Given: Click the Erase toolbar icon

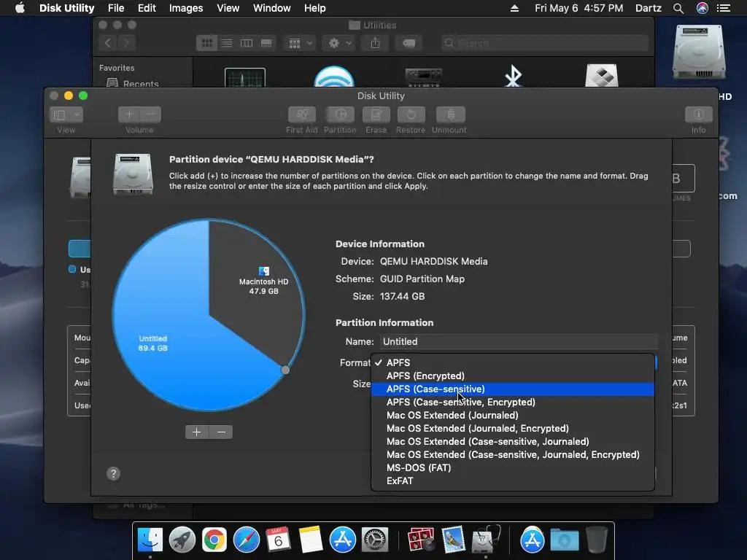Looking at the screenshot, I should tap(376, 114).
